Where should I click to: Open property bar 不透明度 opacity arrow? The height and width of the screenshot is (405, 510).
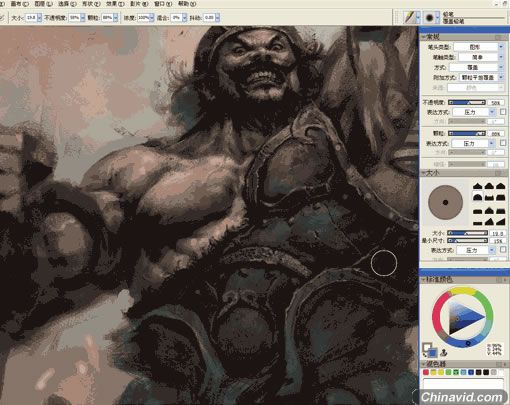point(82,18)
